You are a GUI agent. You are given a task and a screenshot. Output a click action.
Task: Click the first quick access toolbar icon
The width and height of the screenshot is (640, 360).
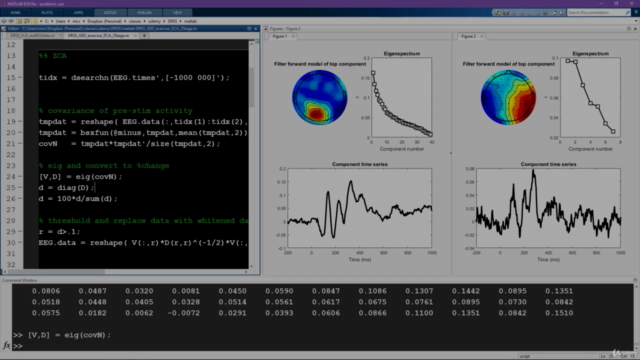pyautogui.click(x=498, y=13)
